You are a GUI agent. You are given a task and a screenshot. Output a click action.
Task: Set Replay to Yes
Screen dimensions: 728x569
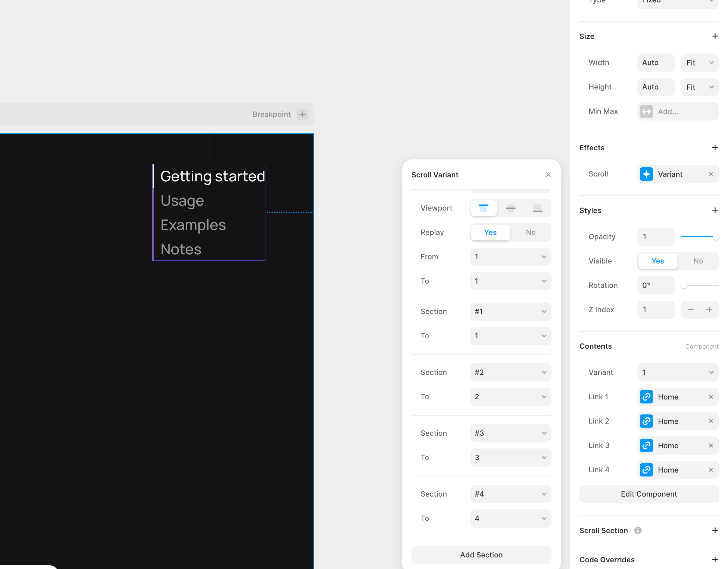click(490, 232)
